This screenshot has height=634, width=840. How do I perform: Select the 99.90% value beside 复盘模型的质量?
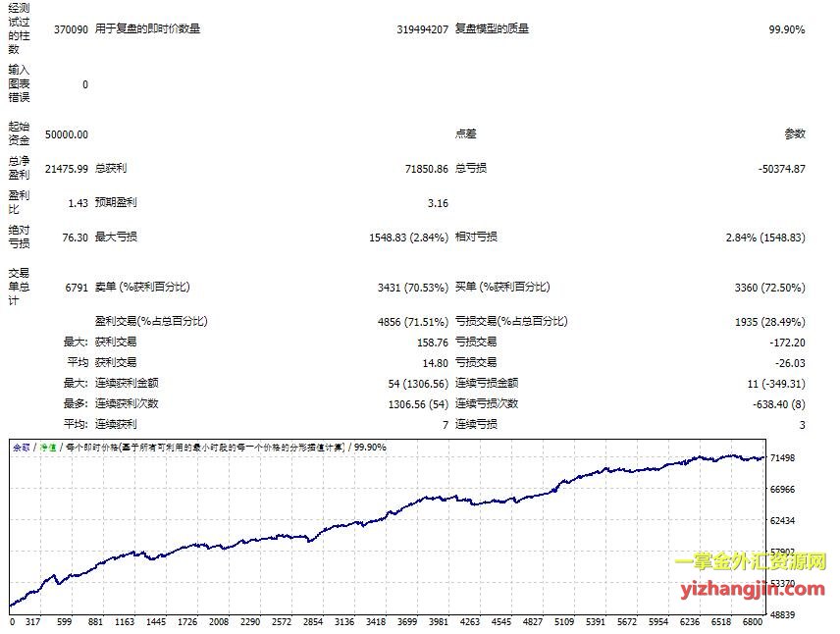786,29
